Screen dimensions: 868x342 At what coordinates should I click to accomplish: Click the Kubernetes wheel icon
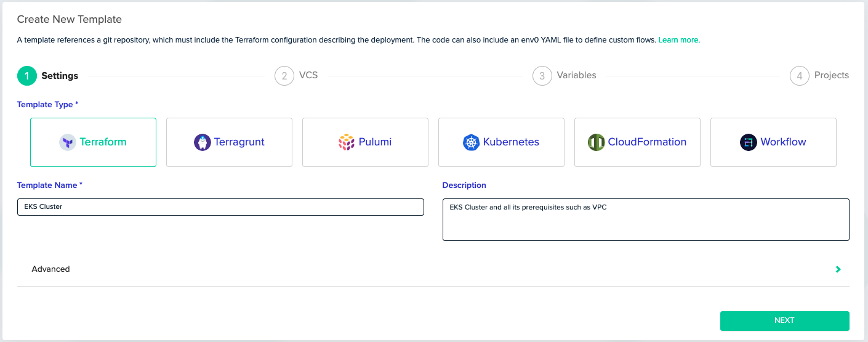pyautogui.click(x=471, y=142)
